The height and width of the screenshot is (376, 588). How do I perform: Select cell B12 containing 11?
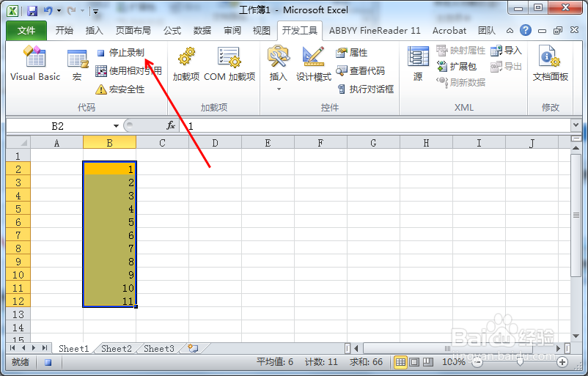[109, 301]
